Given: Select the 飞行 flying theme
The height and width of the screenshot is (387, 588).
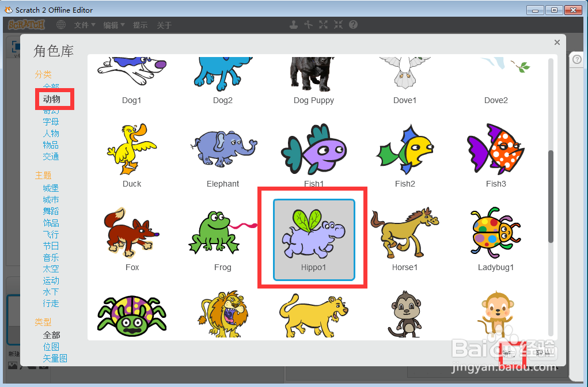Looking at the screenshot, I should pyautogui.click(x=51, y=235).
